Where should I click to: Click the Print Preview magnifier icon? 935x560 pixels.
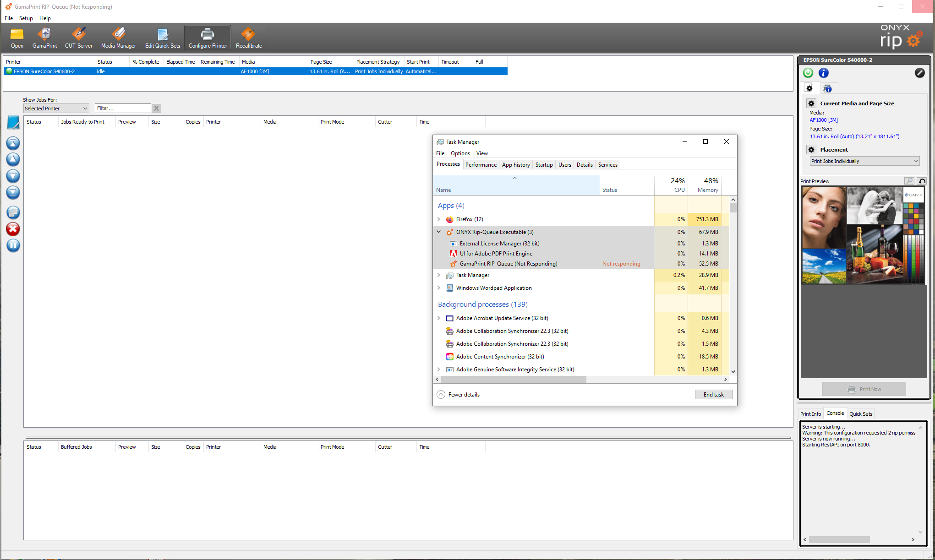(909, 181)
